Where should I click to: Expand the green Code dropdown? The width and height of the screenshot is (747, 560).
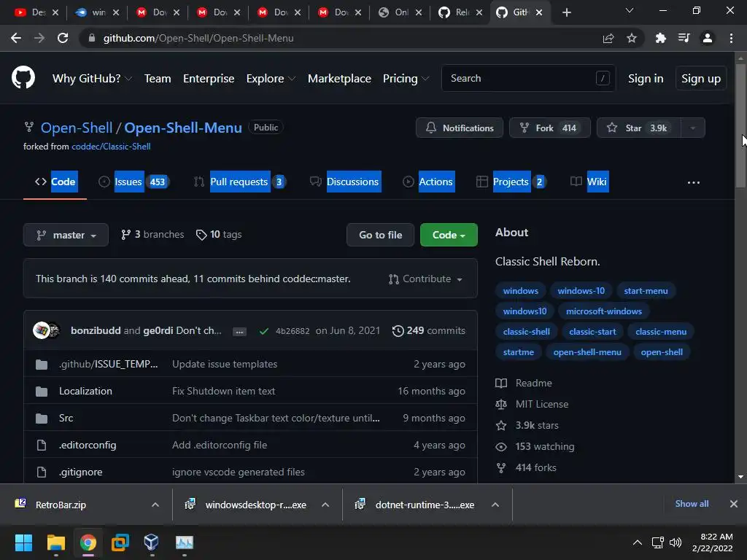[449, 235]
